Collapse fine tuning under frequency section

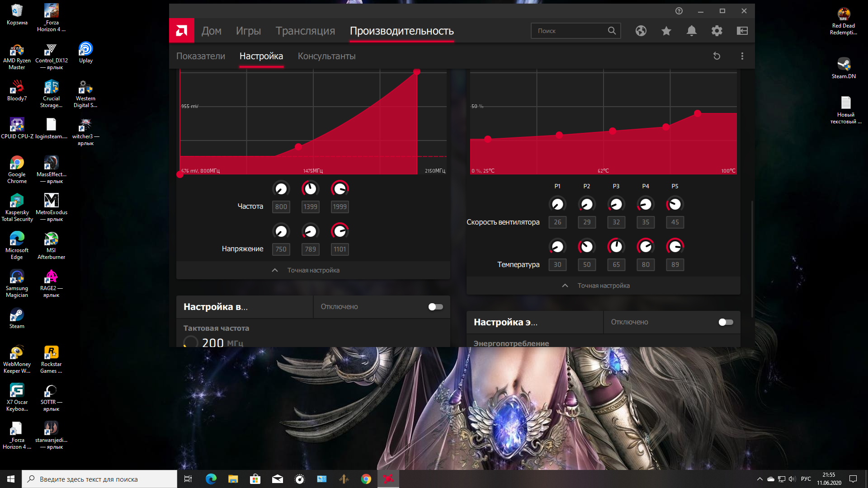click(x=313, y=270)
